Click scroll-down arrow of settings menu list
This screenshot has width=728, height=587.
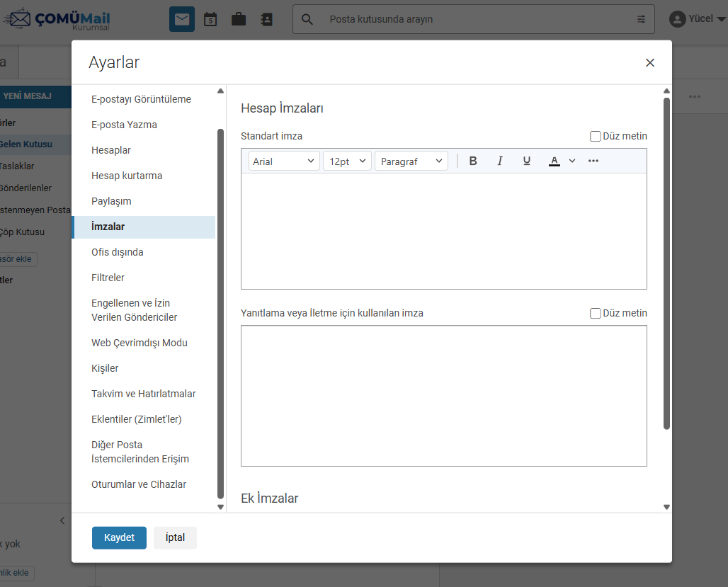tap(220, 507)
